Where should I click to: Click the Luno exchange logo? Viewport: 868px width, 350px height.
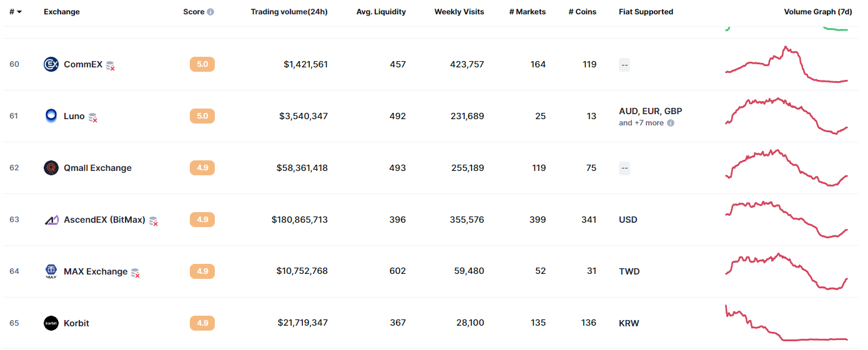coord(51,116)
